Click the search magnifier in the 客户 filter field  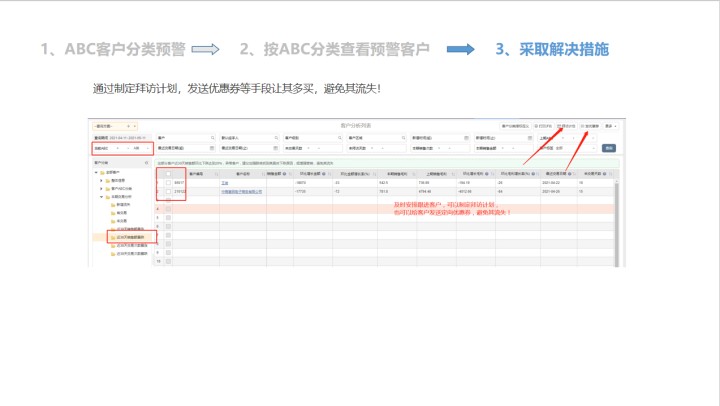point(213,138)
